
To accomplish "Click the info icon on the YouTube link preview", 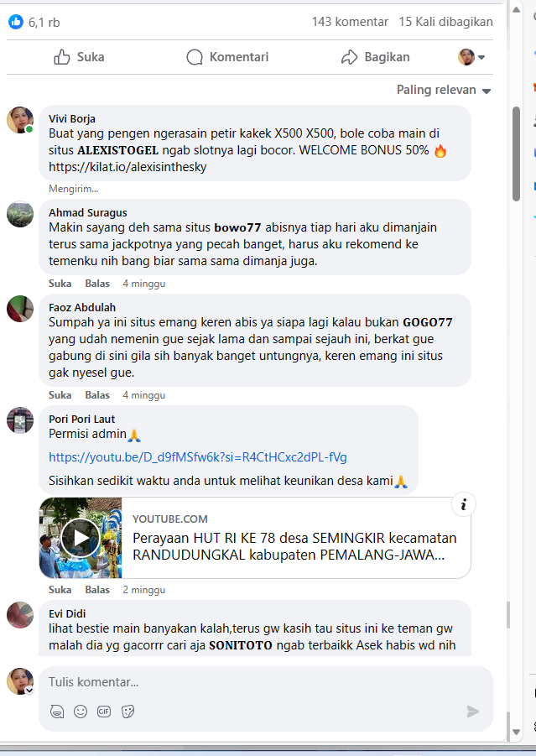I will (464, 505).
